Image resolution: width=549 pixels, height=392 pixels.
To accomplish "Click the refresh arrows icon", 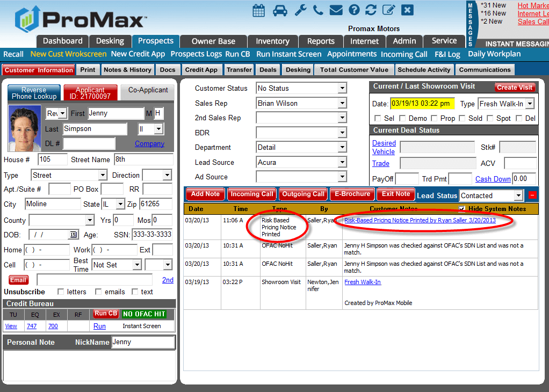I will 371,10.
